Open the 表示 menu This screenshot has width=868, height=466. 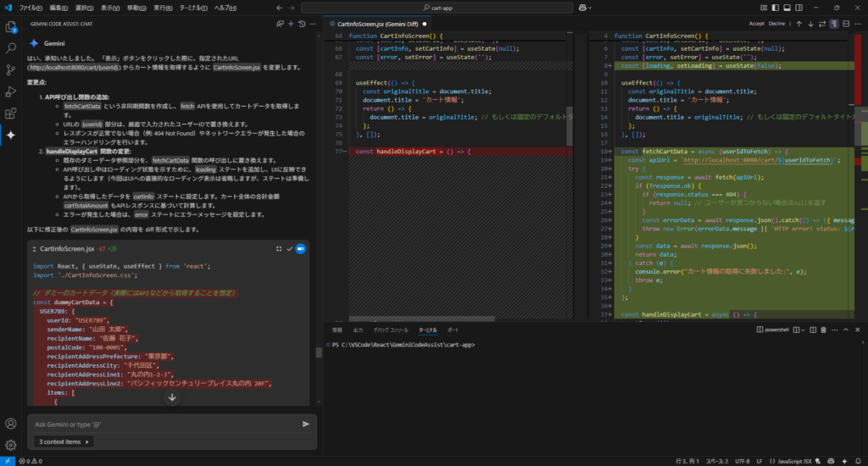click(110, 8)
